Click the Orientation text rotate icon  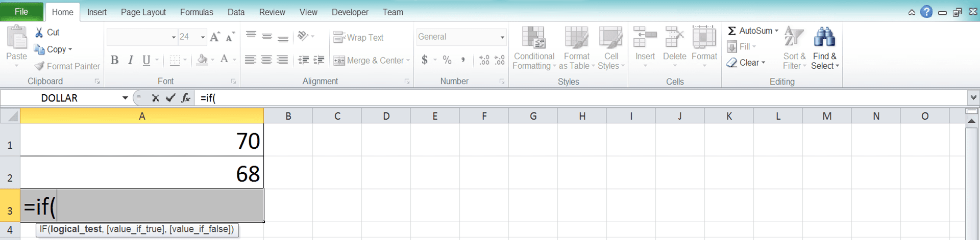click(x=303, y=36)
